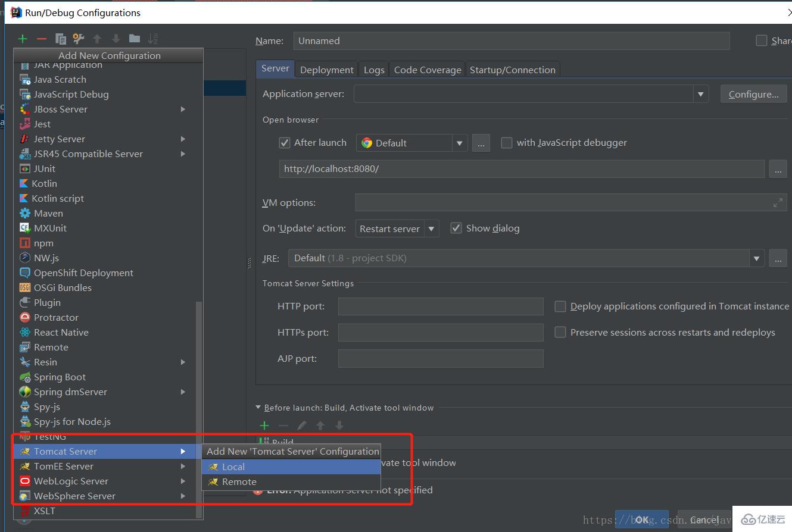Click the green plus under Before launch
Screen dimensions: 792x532
coord(264,425)
